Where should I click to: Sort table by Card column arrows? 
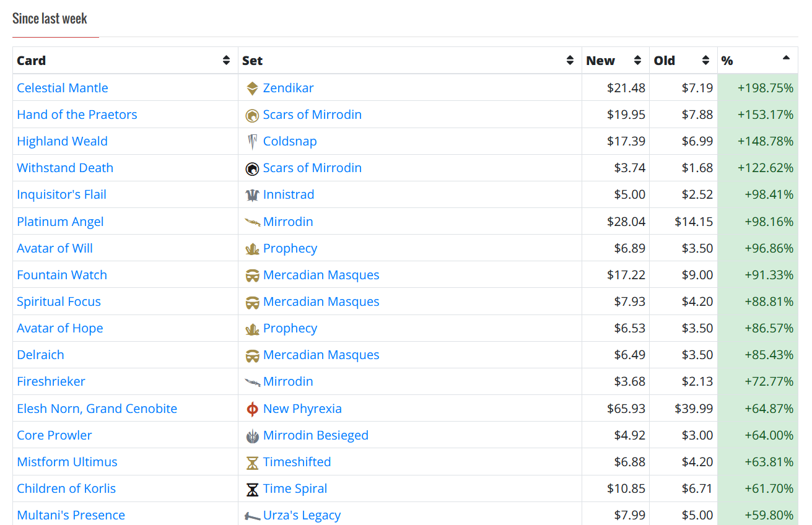(x=226, y=61)
